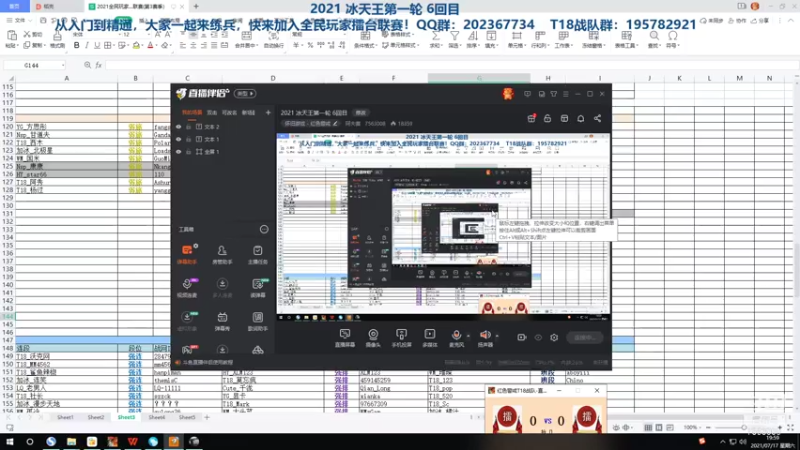Expand speaker options arrow
Image resolution: width=800 pixels, height=450 pixels.
(497, 336)
